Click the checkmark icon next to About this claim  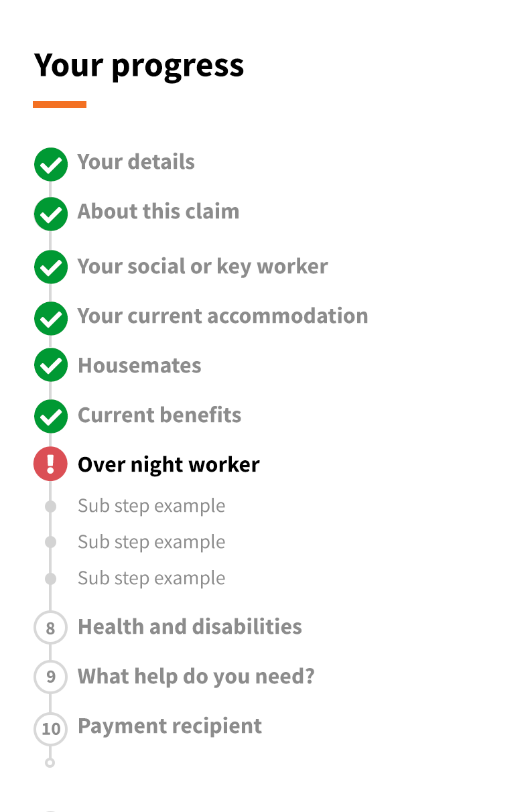[x=50, y=214]
